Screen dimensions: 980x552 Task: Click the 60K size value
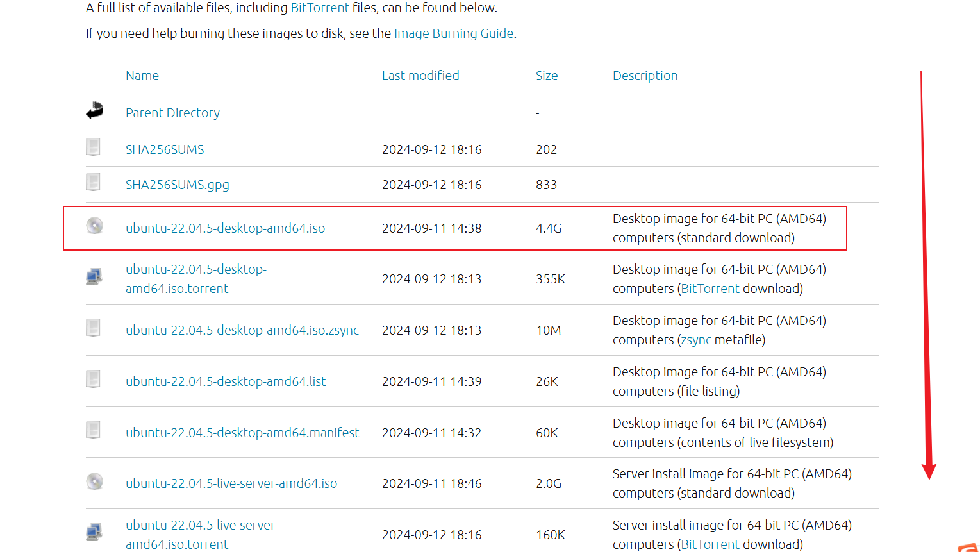click(x=547, y=433)
